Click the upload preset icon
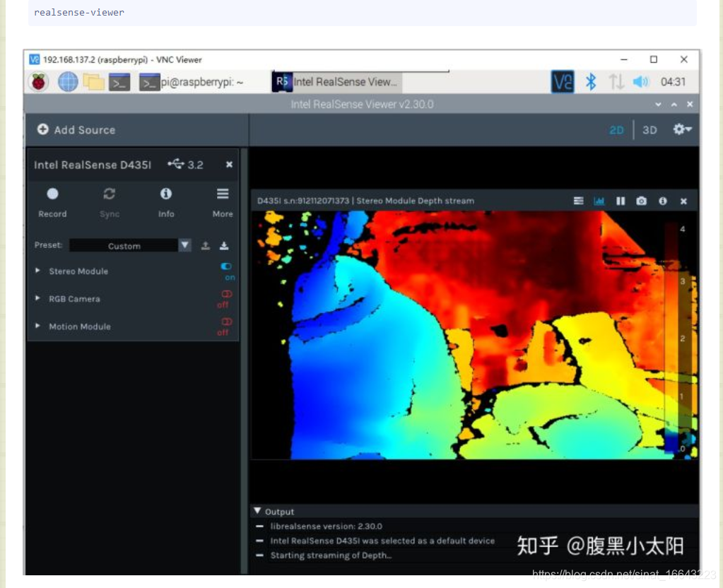 [206, 245]
